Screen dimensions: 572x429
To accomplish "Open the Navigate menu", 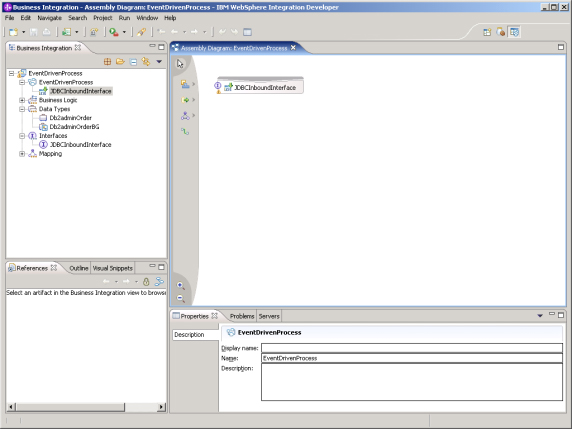I will coord(50,18).
